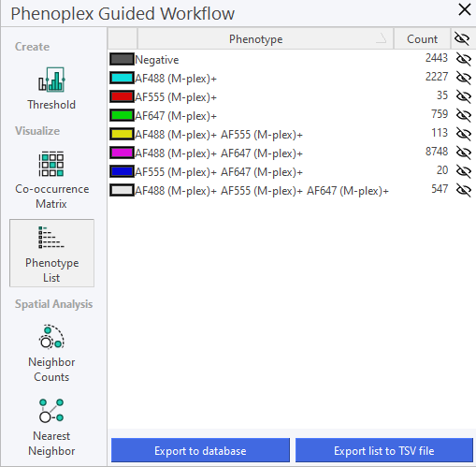Screen dimensions: 476x467
Task: Select the AF488+ AF555+ AF647+ phenotype name
Action: tap(262, 191)
